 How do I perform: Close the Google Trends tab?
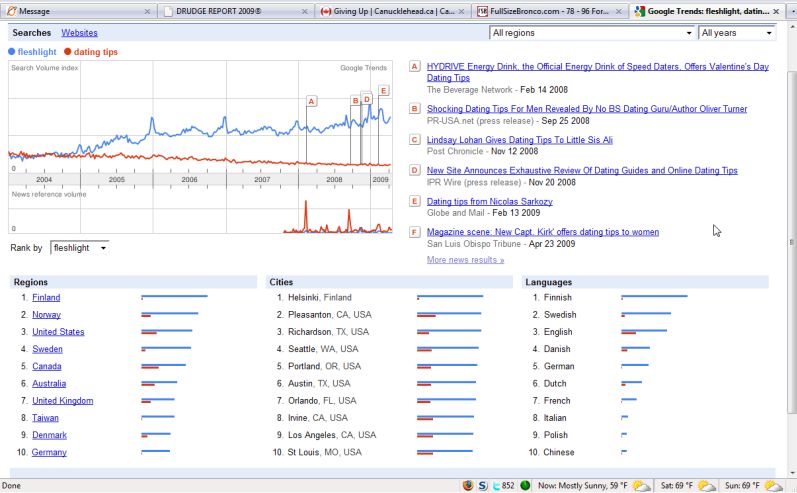pos(776,11)
